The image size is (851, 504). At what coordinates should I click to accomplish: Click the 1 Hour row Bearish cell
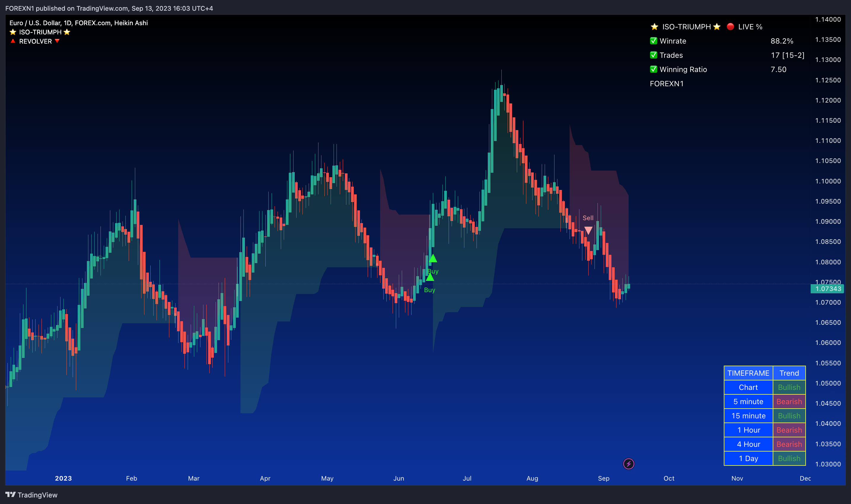[x=789, y=430]
